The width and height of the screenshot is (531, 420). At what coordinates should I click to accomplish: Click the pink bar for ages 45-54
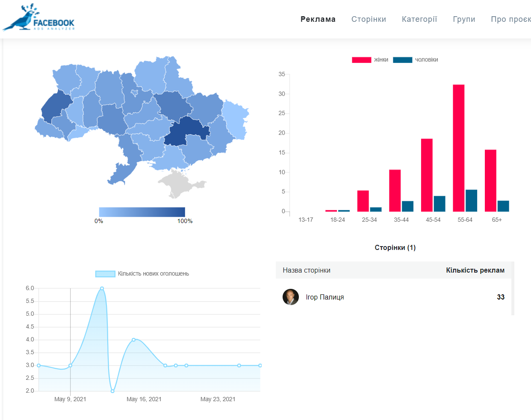(427, 175)
